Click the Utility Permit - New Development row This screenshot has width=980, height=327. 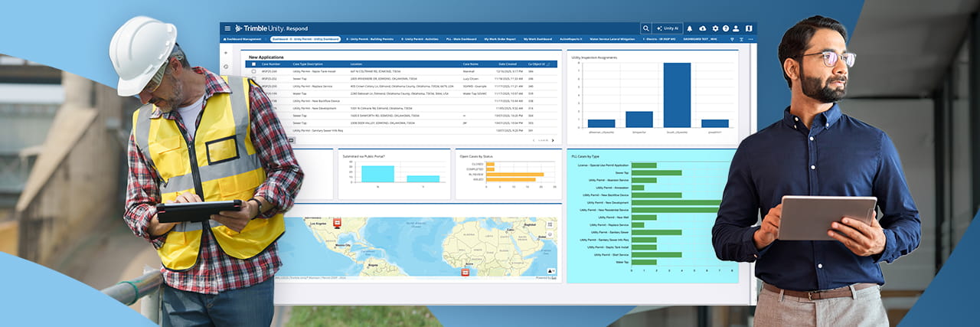[x=402, y=108]
